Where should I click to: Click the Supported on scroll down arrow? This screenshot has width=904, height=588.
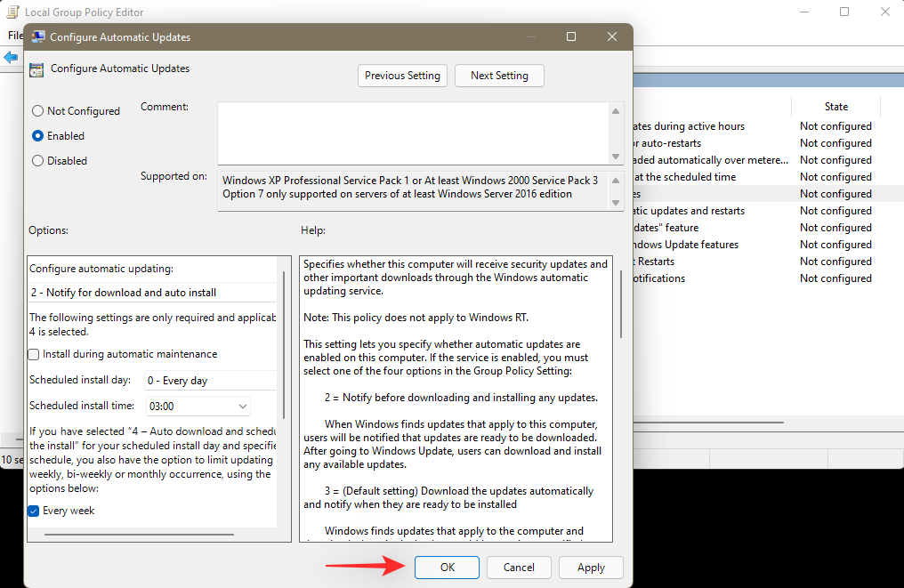pyautogui.click(x=617, y=203)
